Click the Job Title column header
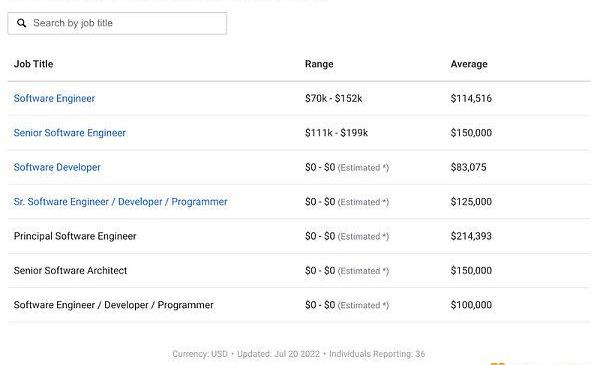Image resolution: width=600 pixels, height=365 pixels. pyautogui.click(x=34, y=64)
